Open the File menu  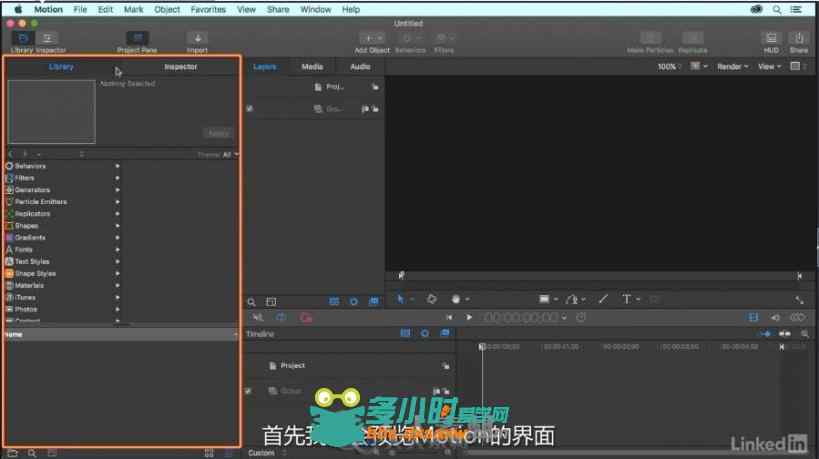coord(80,9)
